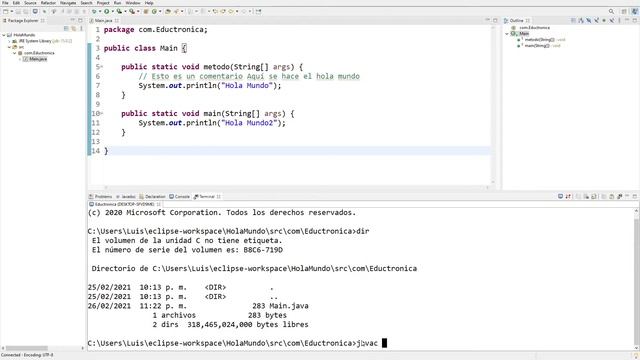
Task: Open the Run menu
Action: pos(117,3)
